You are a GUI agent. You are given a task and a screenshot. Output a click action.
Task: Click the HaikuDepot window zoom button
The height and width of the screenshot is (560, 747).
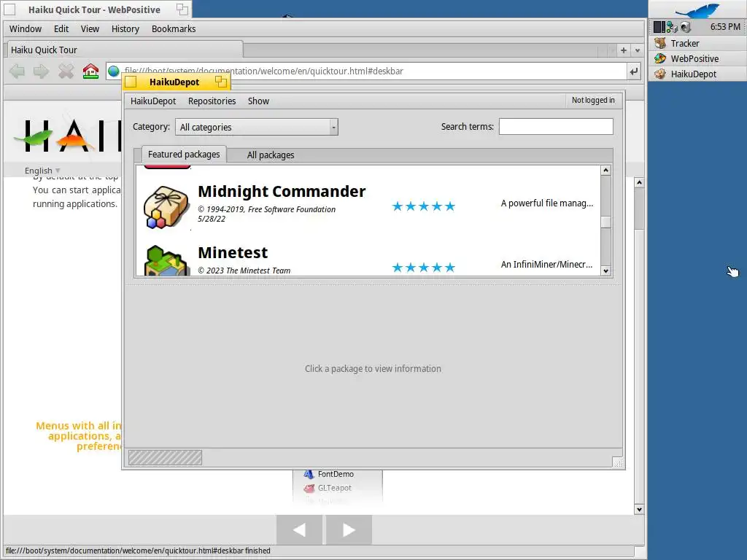coord(220,82)
